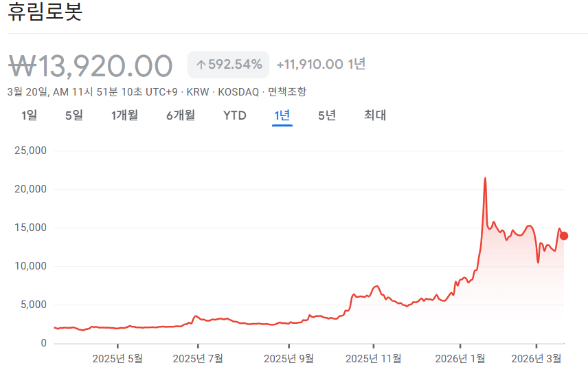The image size is (588, 374).
Task: Click the upward arrow in change badge
Action: (x=201, y=65)
